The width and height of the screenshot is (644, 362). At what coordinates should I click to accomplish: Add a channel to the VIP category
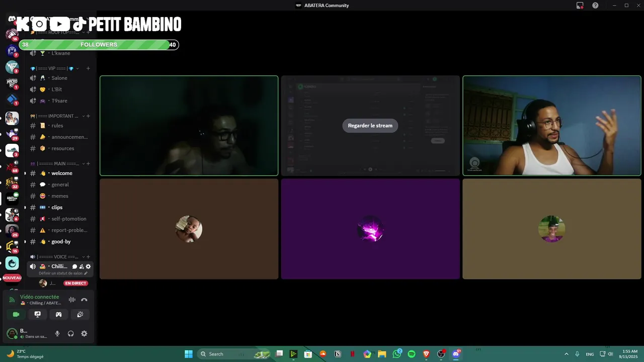88,68
